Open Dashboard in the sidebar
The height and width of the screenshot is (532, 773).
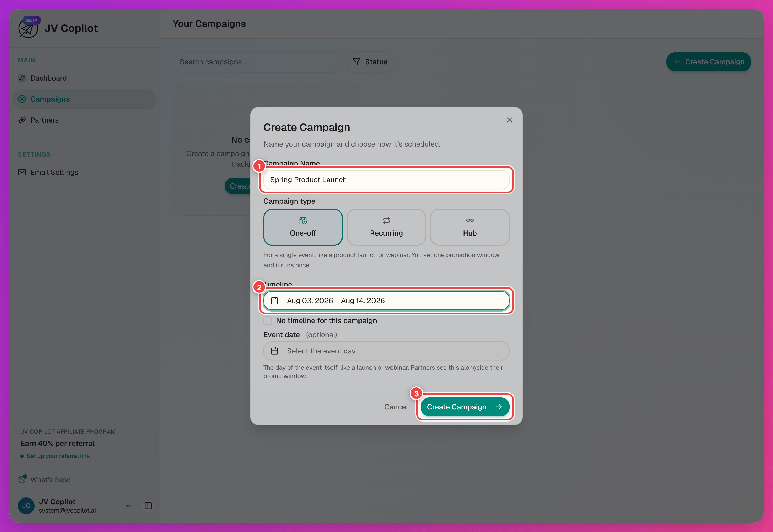coord(84,78)
